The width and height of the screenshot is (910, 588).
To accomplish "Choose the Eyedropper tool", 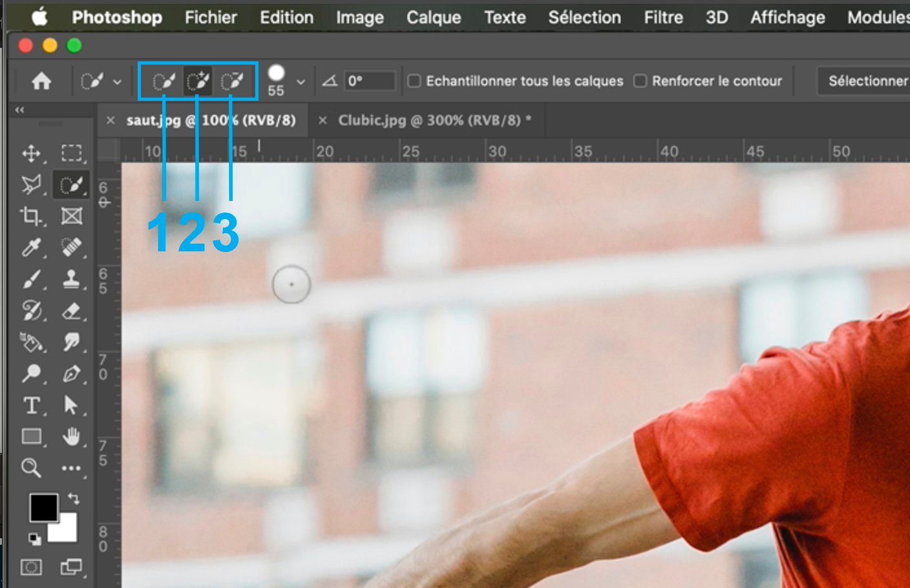I will pyautogui.click(x=31, y=247).
